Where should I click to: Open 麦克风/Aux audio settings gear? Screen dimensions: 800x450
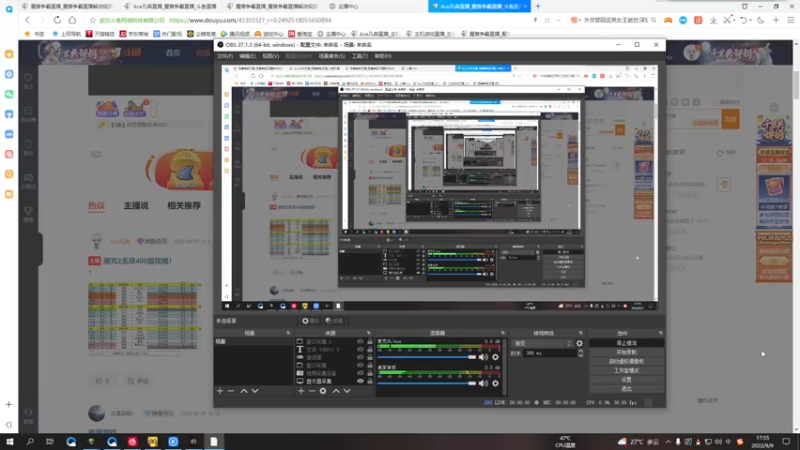(x=495, y=357)
